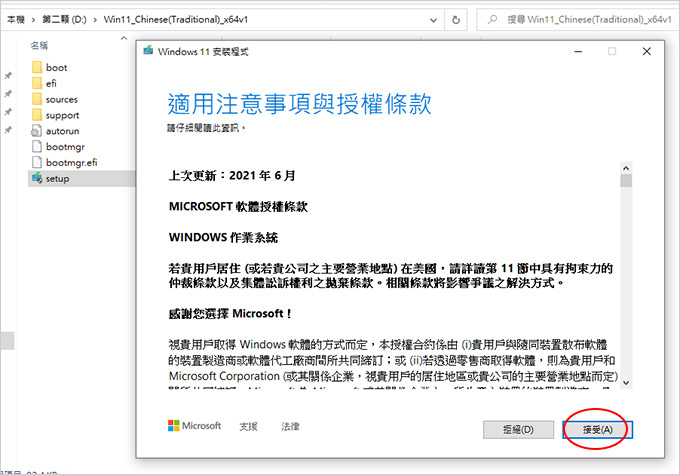
Task: Click the 適用注意事項與授權條款 heading
Action: pyautogui.click(x=300, y=104)
